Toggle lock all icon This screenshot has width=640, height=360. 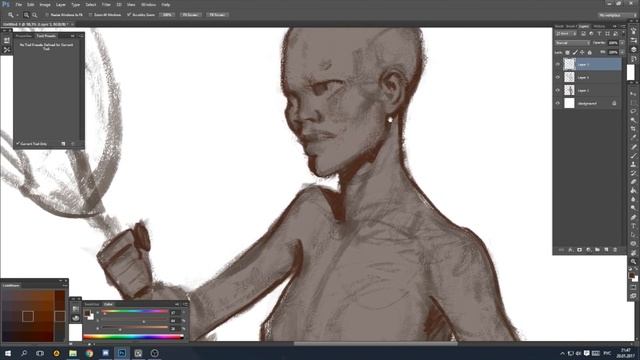589,52
